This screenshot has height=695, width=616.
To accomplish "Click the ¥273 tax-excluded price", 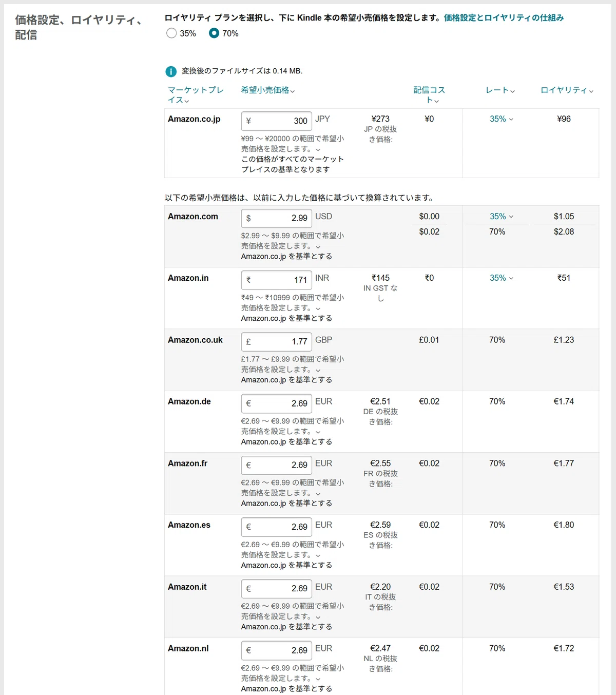I will [x=380, y=119].
